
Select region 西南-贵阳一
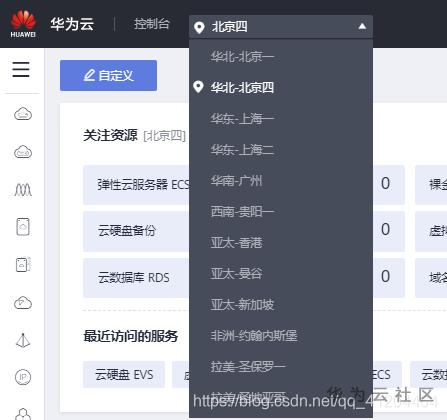coord(281,212)
